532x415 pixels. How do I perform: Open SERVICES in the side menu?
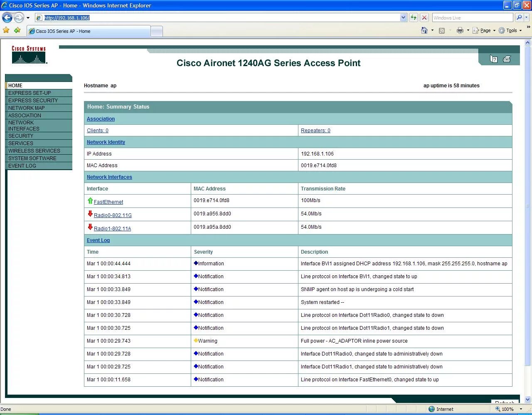(x=39, y=143)
